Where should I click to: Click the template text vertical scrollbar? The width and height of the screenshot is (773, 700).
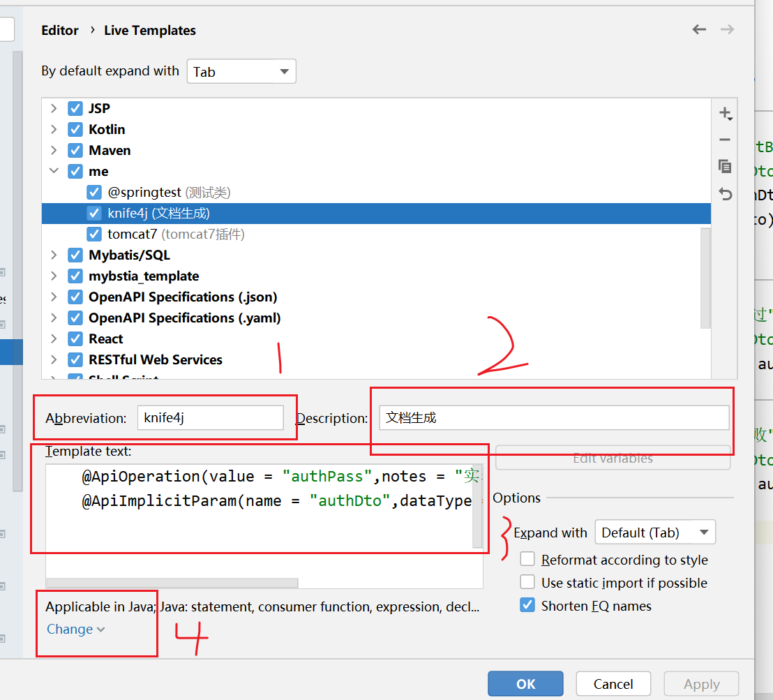477,506
